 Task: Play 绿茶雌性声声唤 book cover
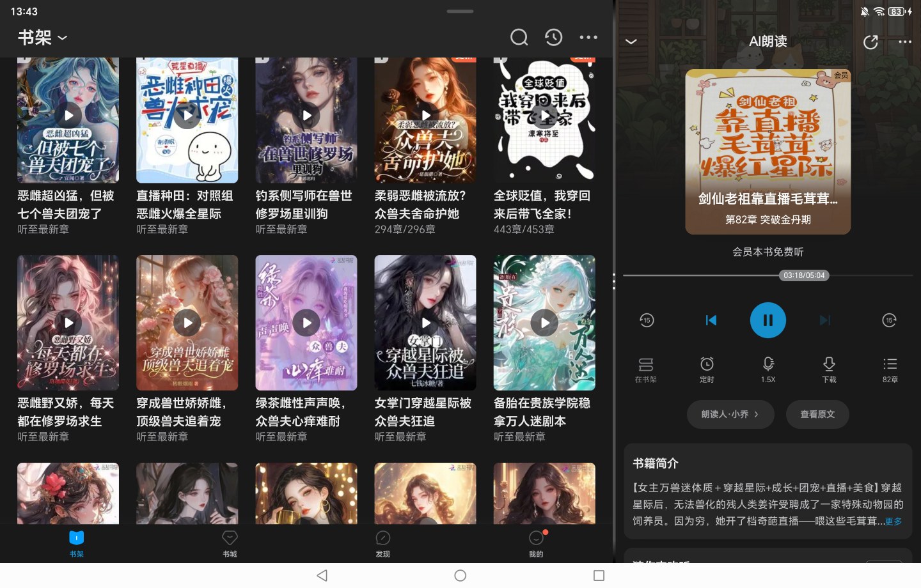(x=306, y=323)
